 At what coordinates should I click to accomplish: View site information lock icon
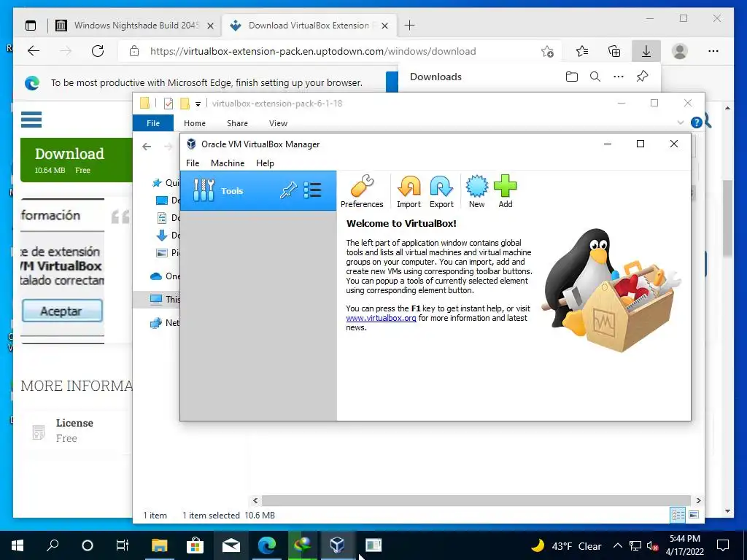pos(134,51)
